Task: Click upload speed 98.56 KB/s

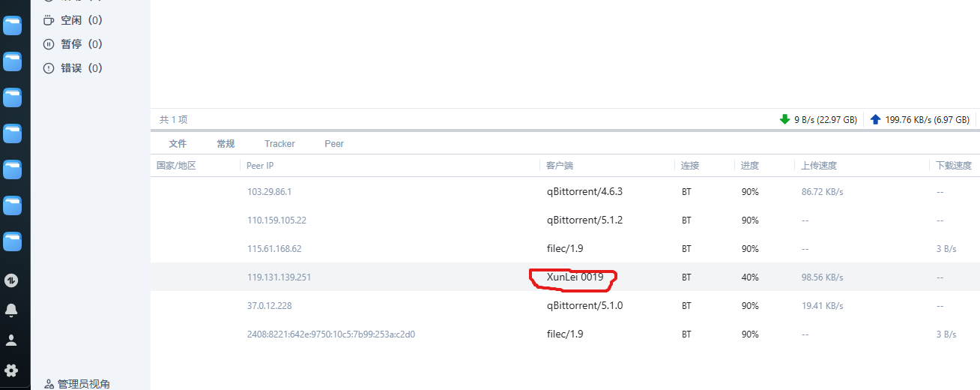Action: [822, 277]
